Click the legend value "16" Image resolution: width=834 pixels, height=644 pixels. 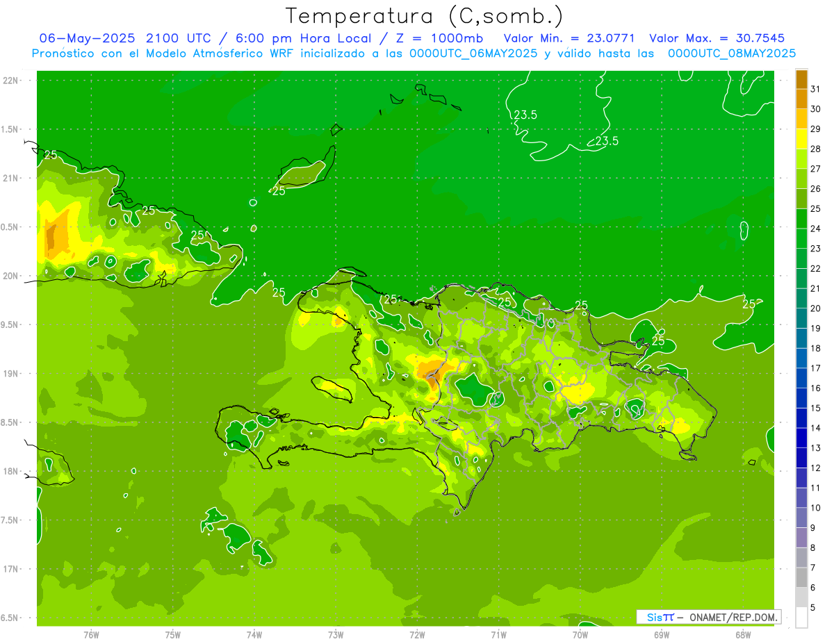point(815,388)
